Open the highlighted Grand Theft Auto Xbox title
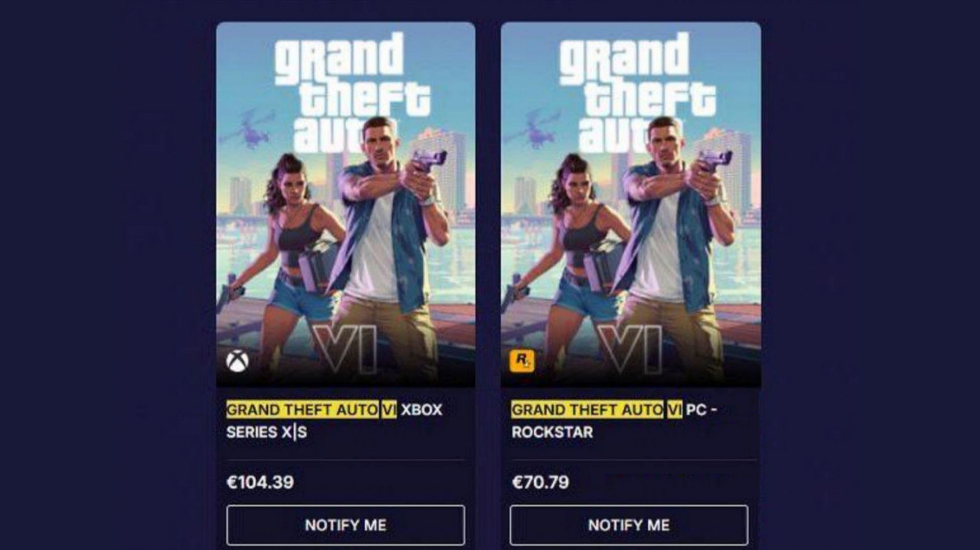Image resolution: width=980 pixels, height=550 pixels. tap(311, 410)
